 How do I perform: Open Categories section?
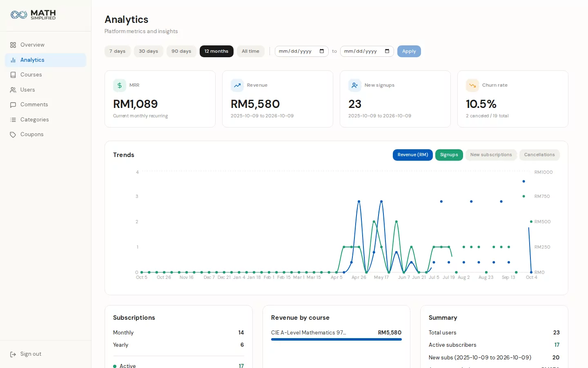tap(46, 120)
